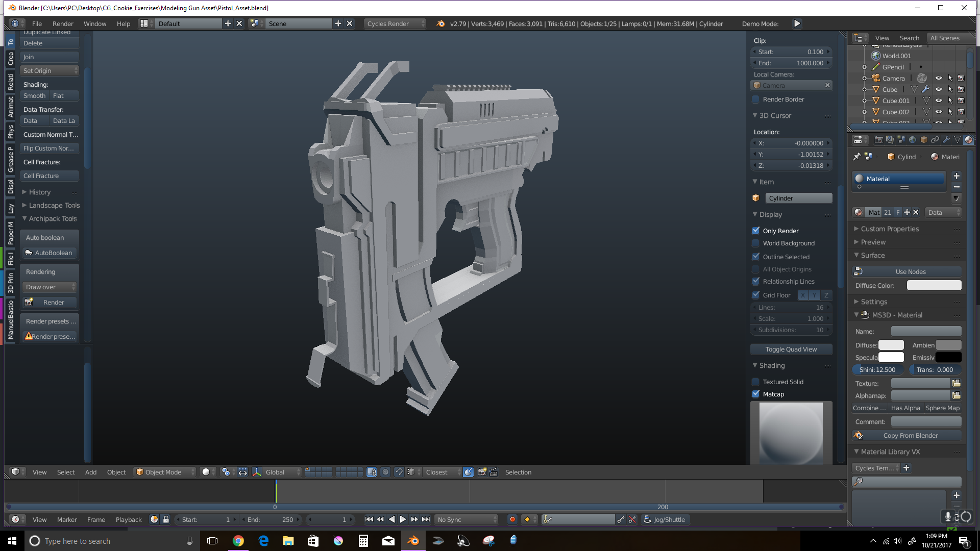Open the World properties tab icon
This screenshot has height=551, width=980.
(x=912, y=140)
